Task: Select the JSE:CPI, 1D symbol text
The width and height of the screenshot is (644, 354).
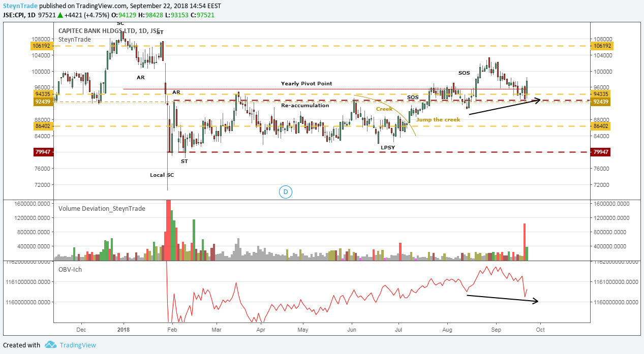Action: click(x=19, y=15)
